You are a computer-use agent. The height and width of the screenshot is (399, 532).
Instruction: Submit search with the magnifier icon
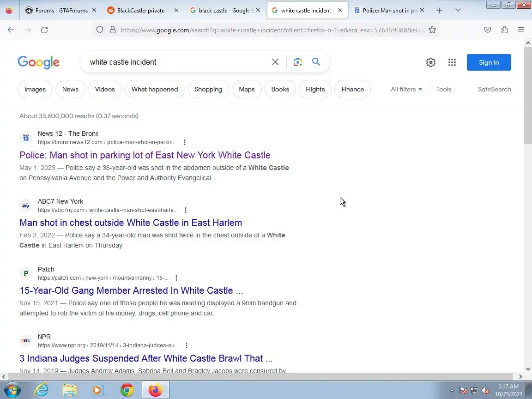tap(316, 62)
